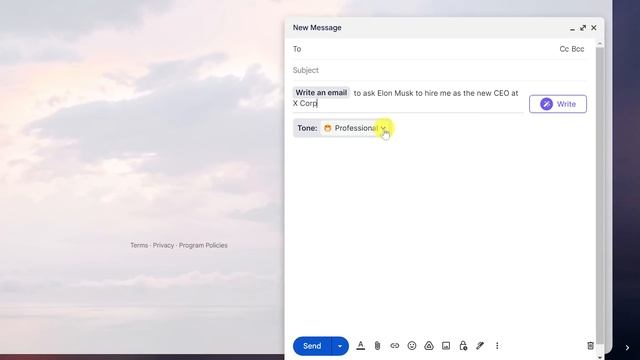Viewport: 640px width, 360px height.
Task: Click the AI prompt text field
Action: (x=408, y=98)
